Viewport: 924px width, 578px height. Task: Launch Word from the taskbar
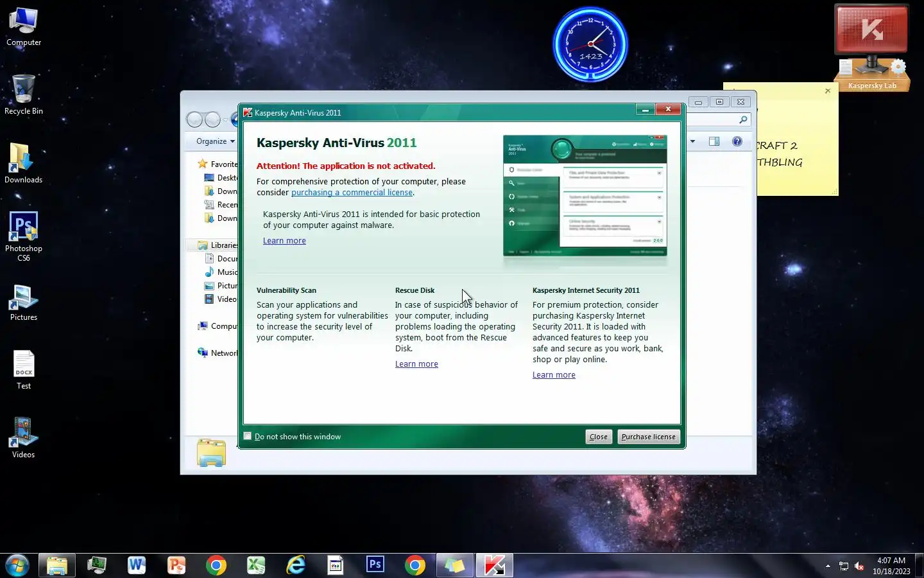tap(137, 566)
